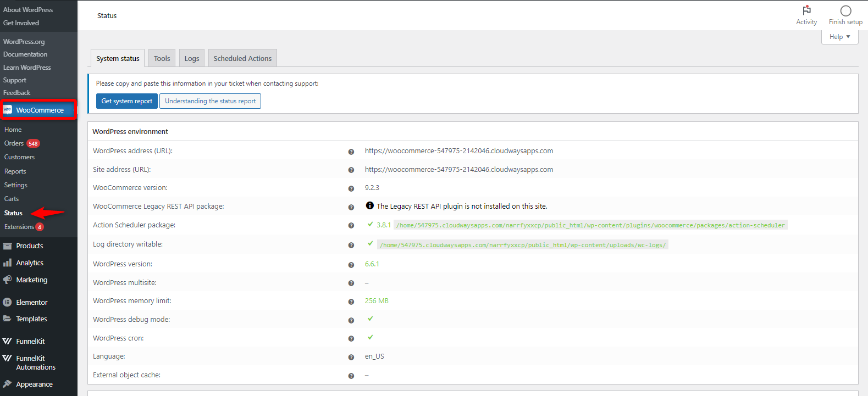Click the Extensions count badge 4
This screenshot has width=868, height=396.
[x=40, y=227]
